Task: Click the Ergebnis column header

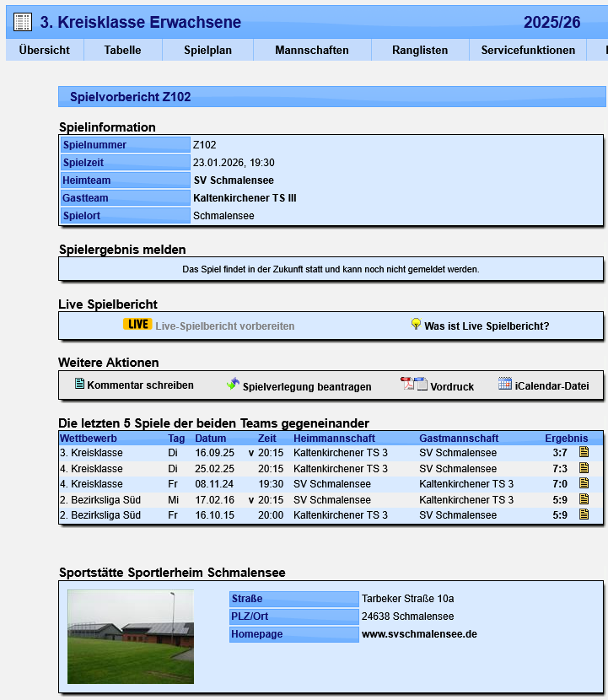Action: tap(567, 439)
